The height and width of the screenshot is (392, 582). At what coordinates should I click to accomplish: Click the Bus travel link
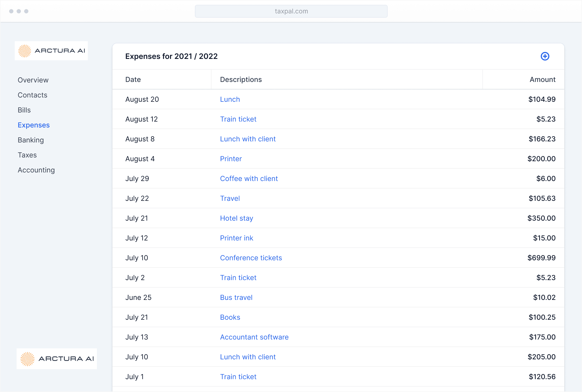pyautogui.click(x=236, y=297)
